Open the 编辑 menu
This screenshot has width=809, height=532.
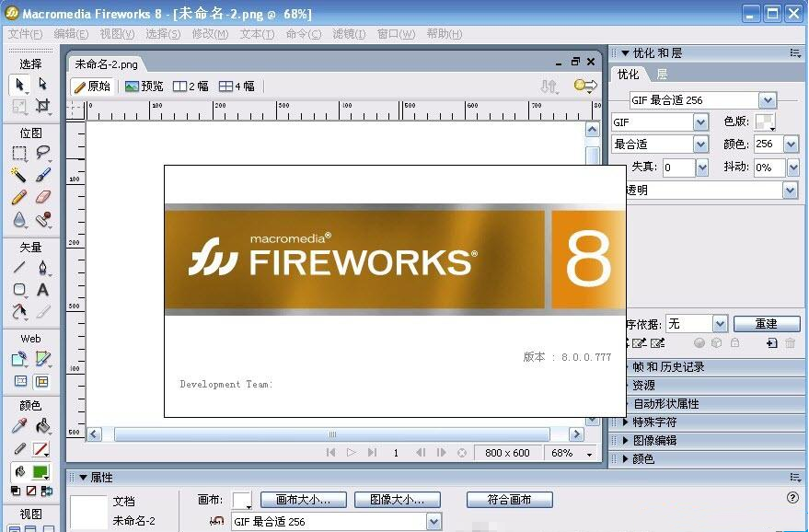click(x=71, y=34)
